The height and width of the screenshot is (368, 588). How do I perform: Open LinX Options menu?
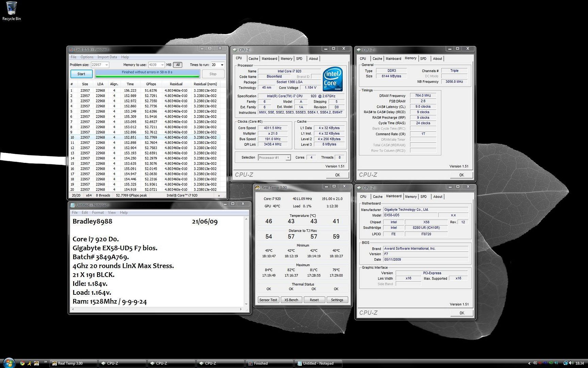point(87,57)
